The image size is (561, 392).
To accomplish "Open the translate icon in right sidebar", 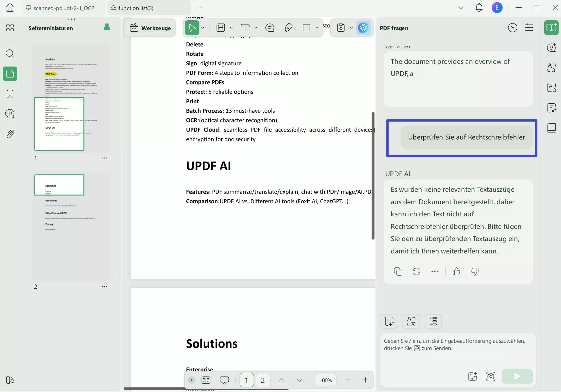I will (552, 67).
